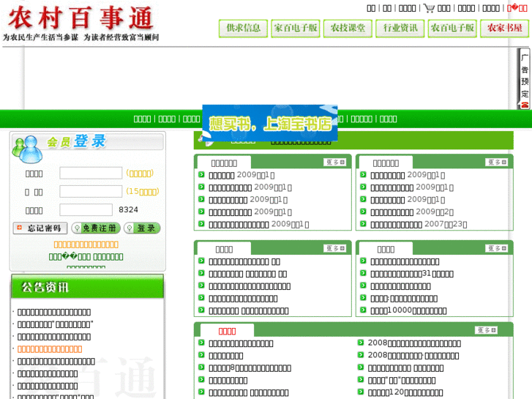
Task: Select the red-text tab of bottom news panel
Action: (227, 332)
